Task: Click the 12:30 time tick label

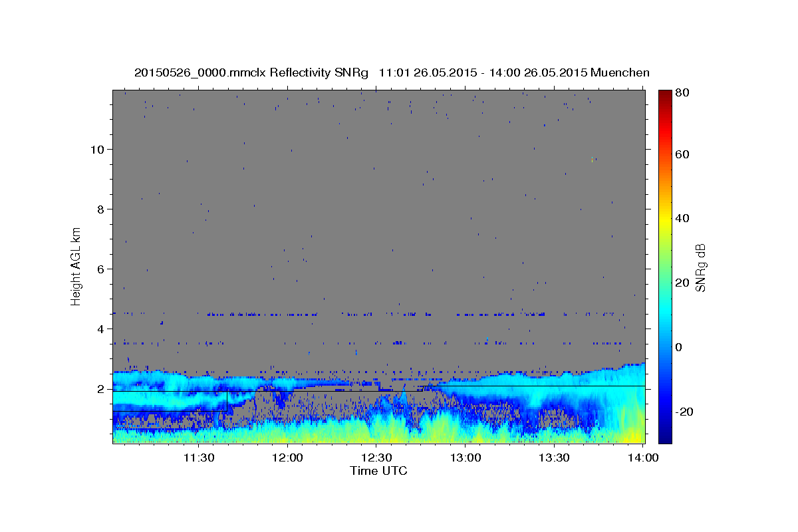Action: click(376, 458)
